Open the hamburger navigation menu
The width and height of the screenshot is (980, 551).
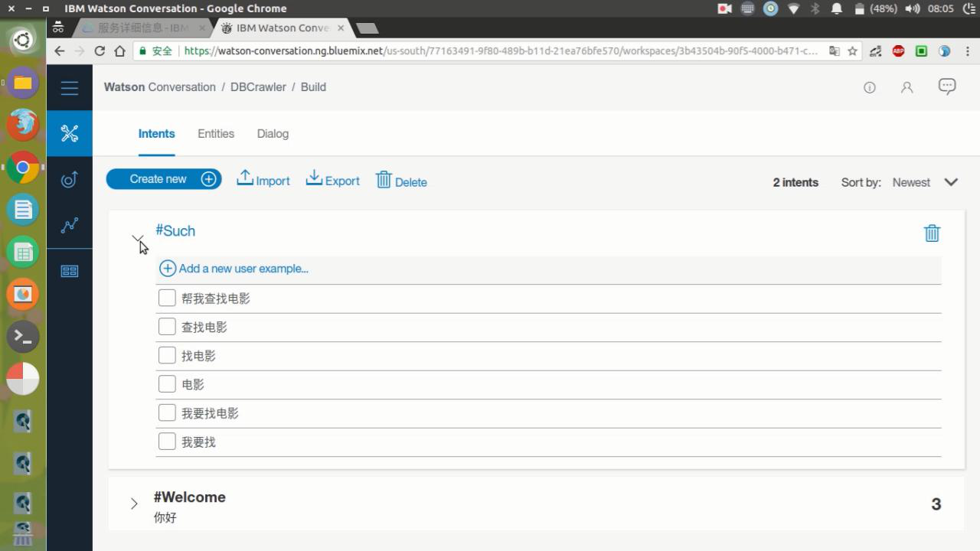click(x=70, y=88)
